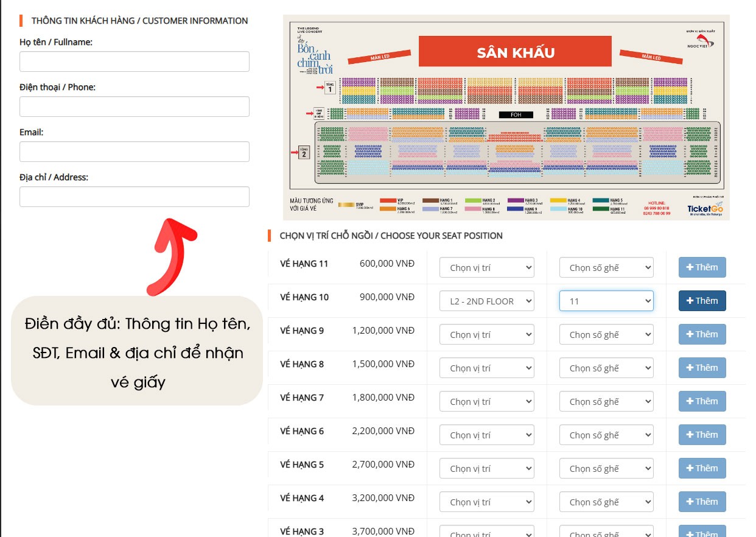Open seat number dropdown for Vé Hạng 9
This screenshot has height=537, width=756.
click(x=606, y=334)
